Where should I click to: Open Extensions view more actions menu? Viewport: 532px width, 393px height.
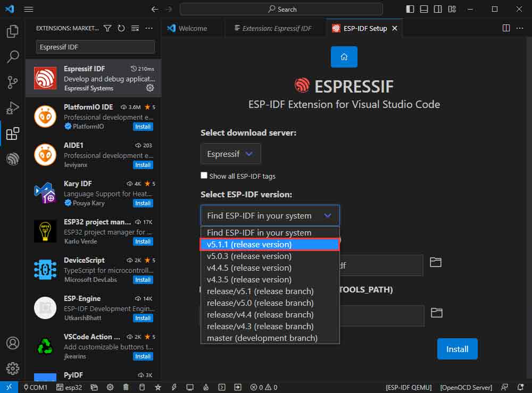149,28
